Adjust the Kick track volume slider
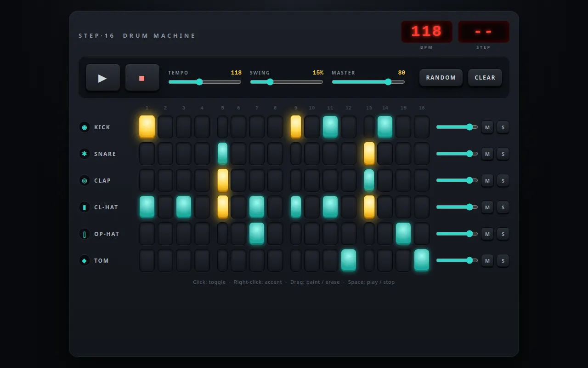Screen dimensions: 588x368 (457, 127)
